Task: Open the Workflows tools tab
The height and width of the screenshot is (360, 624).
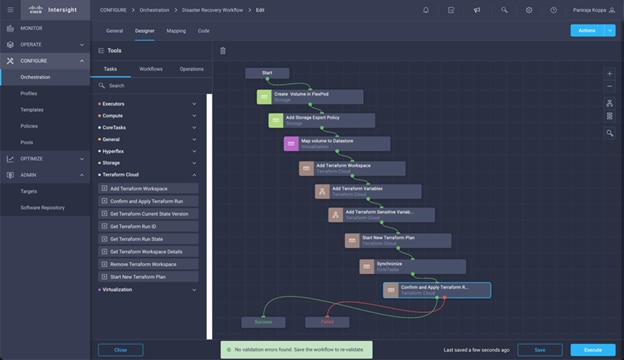Action: pyautogui.click(x=151, y=69)
